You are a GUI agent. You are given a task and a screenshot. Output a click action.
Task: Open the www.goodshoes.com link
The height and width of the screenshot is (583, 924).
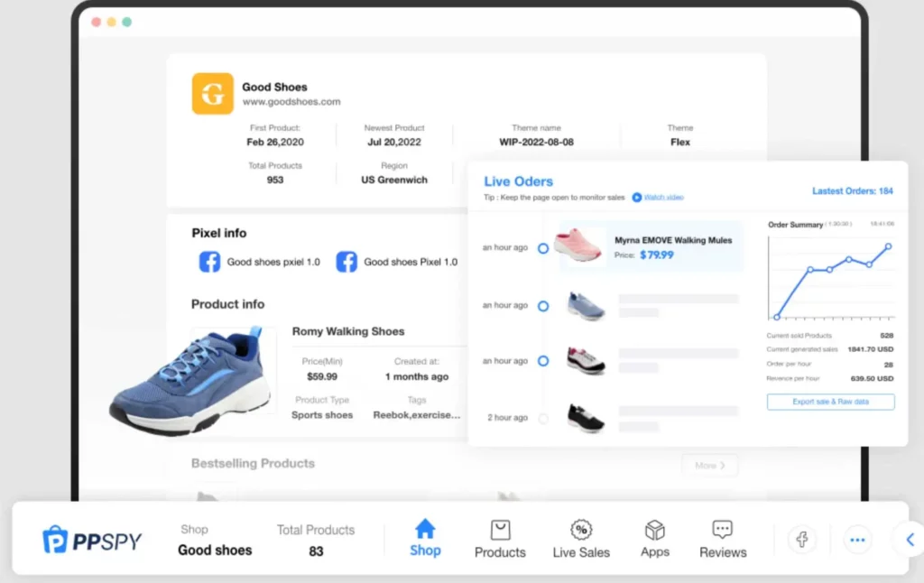click(x=291, y=101)
